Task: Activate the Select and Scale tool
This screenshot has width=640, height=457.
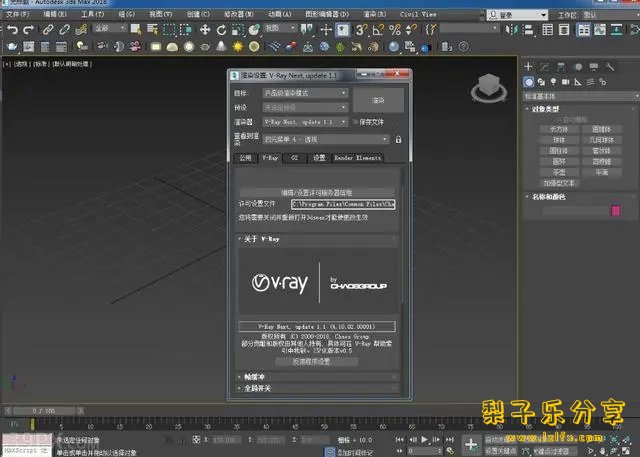Action: [237, 29]
